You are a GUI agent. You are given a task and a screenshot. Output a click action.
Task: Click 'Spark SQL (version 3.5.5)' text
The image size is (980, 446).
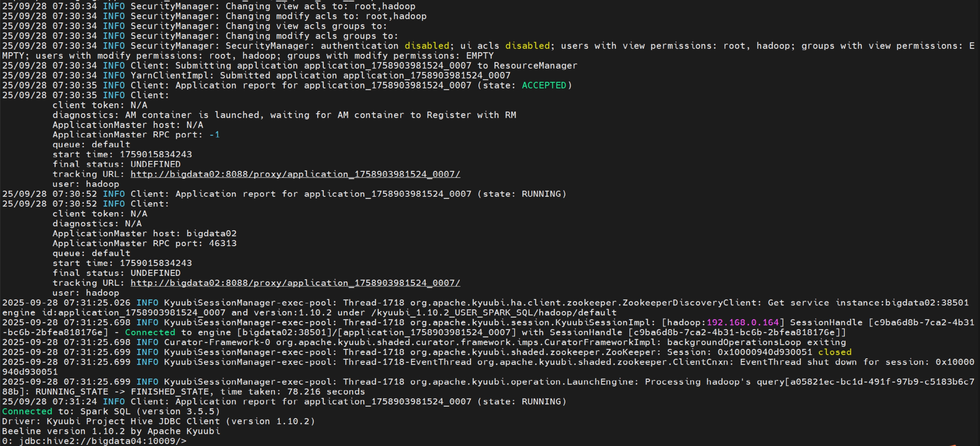pos(150,411)
